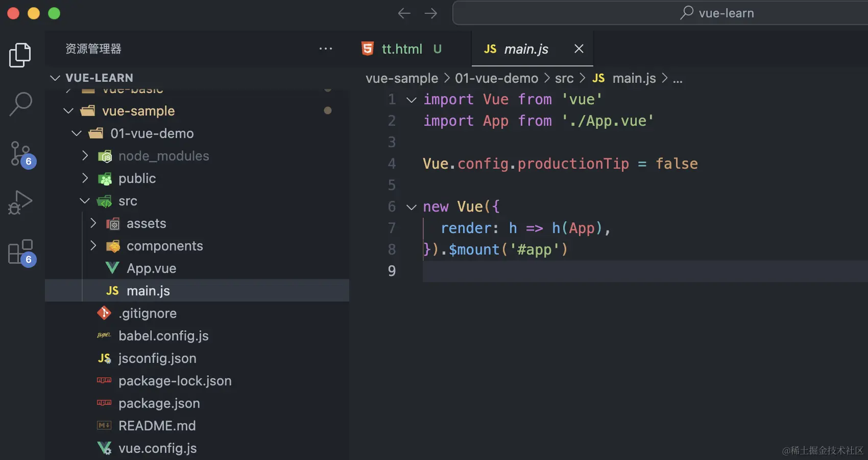Go back with the left arrow
The height and width of the screenshot is (460, 868).
[x=404, y=13]
